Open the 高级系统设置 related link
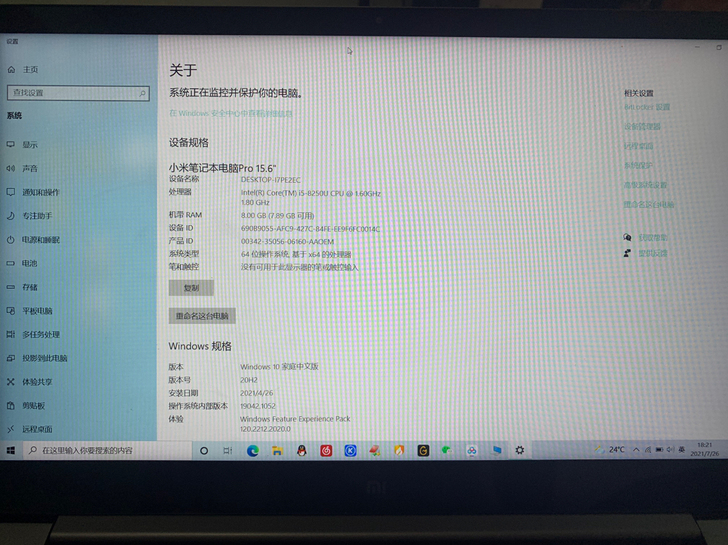728x545 pixels. point(645,185)
